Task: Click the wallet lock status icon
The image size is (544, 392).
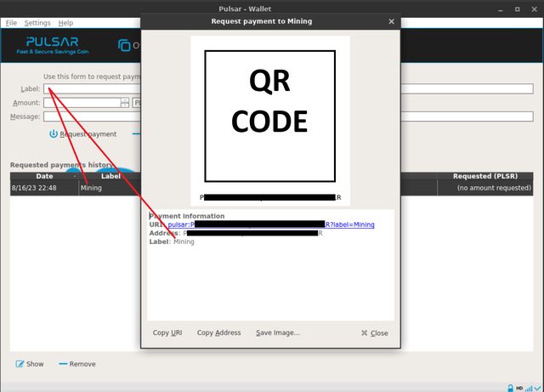Action: [510, 389]
